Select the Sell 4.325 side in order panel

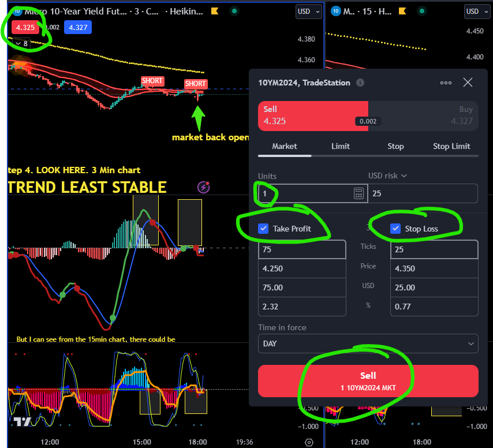coord(313,116)
